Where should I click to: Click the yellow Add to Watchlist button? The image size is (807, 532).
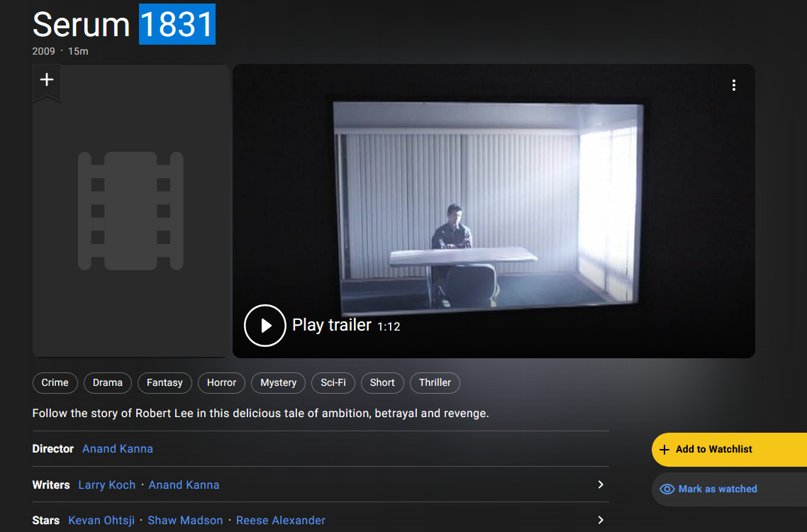(729, 450)
